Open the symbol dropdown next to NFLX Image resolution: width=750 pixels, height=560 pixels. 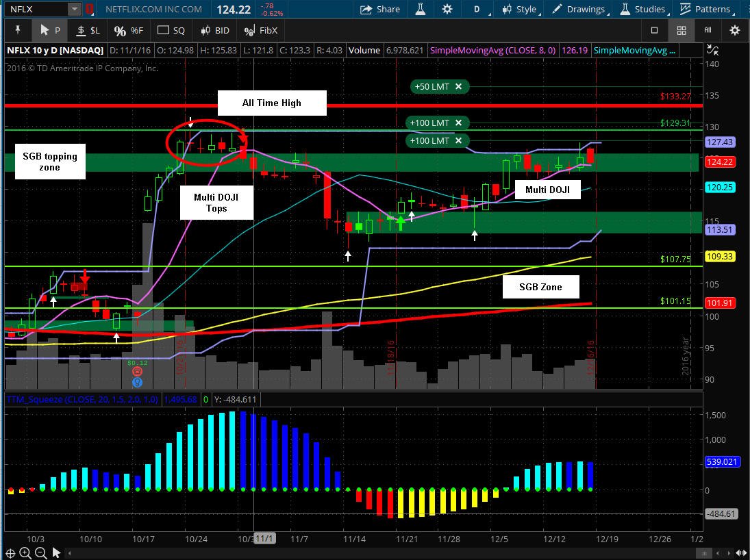74,9
